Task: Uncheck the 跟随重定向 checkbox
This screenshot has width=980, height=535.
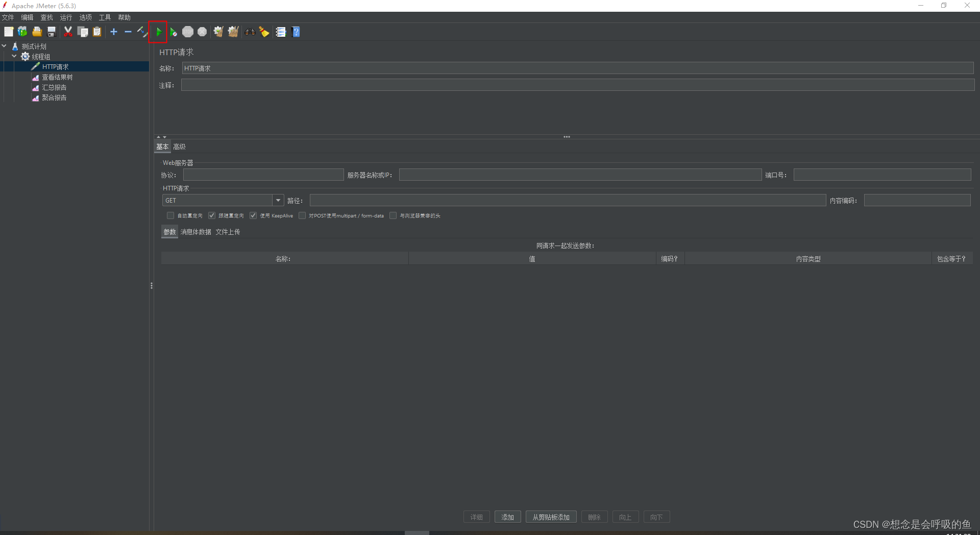Action: [x=212, y=215]
